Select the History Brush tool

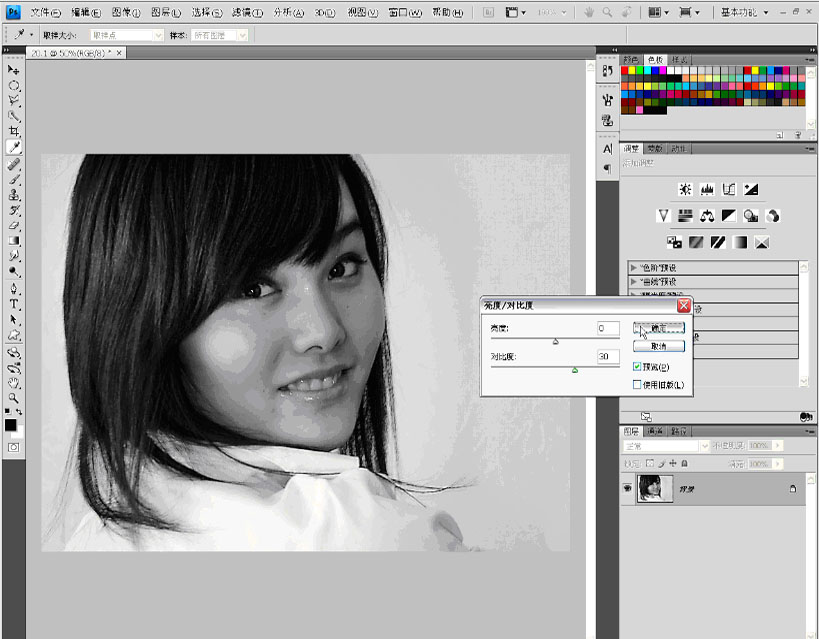(x=14, y=211)
